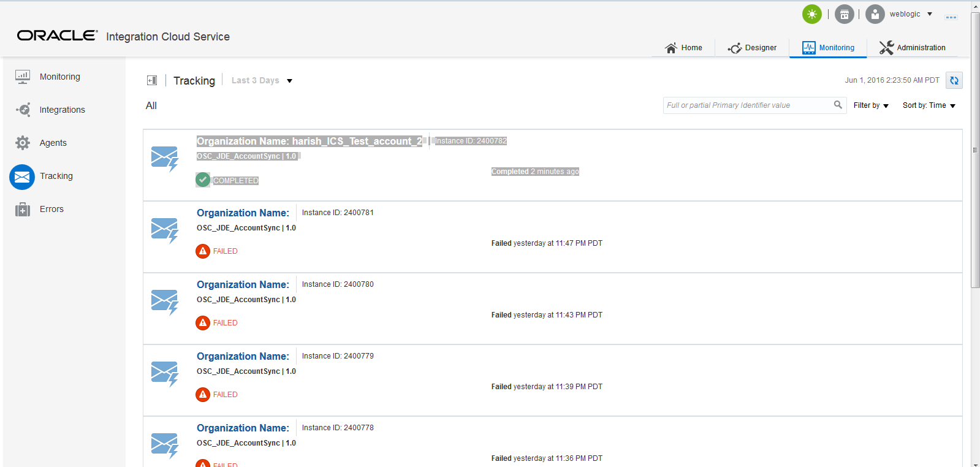The height and width of the screenshot is (467, 980).
Task: Click the weblogic user avatar icon
Action: coord(875,14)
